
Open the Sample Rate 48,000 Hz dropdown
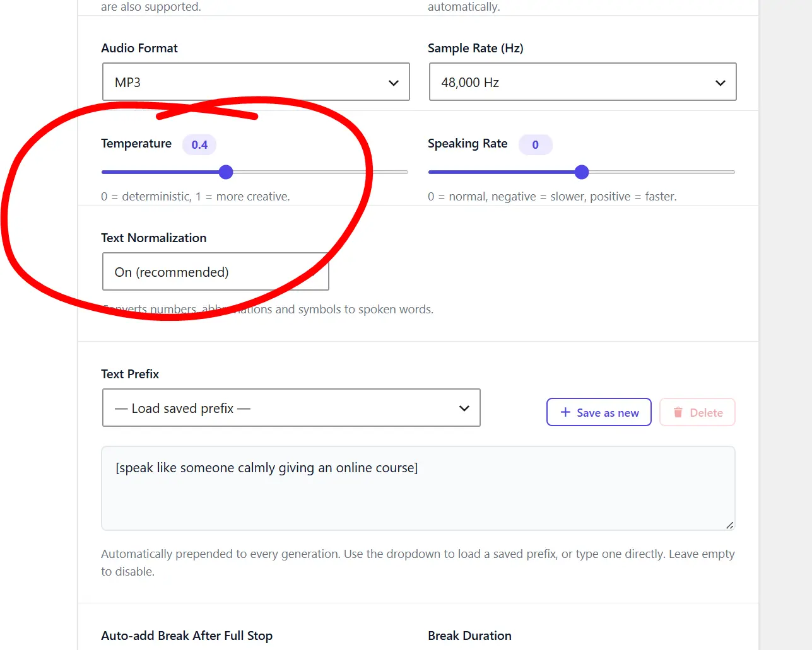(582, 82)
